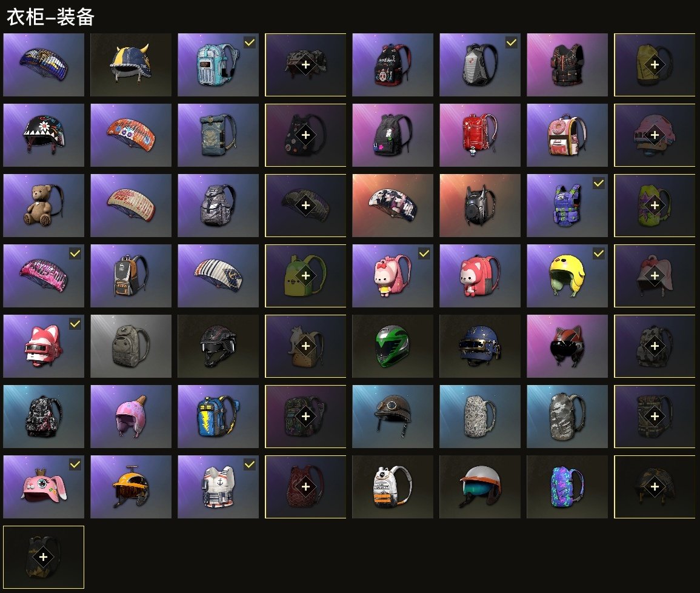Image resolution: width=700 pixels, height=593 pixels.
Task: Pick the green motorcycle racing helmet
Action: [x=392, y=346]
